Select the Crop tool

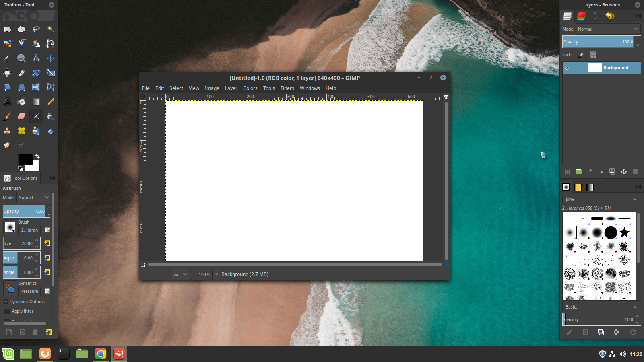click(x=22, y=73)
